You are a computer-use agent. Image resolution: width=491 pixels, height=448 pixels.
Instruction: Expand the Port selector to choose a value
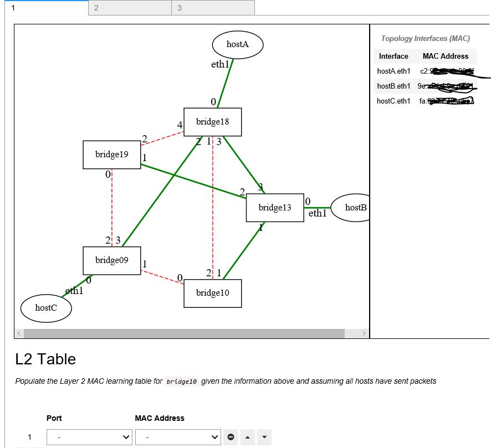click(x=89, y=437)
